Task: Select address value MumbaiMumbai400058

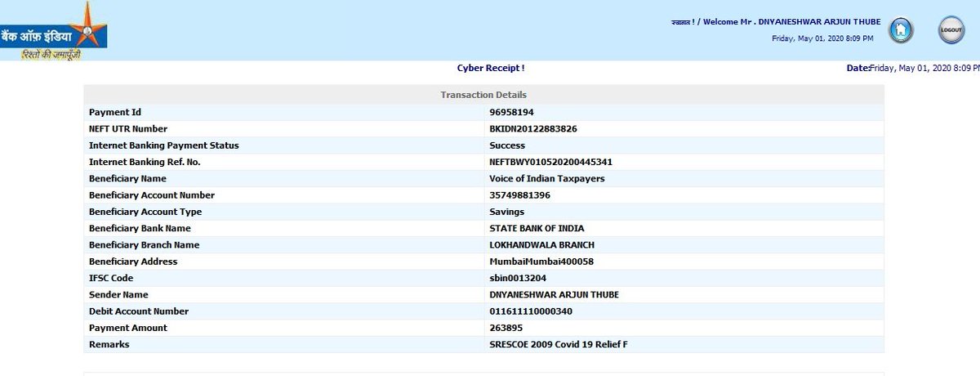Action: [x=541, y=262]
